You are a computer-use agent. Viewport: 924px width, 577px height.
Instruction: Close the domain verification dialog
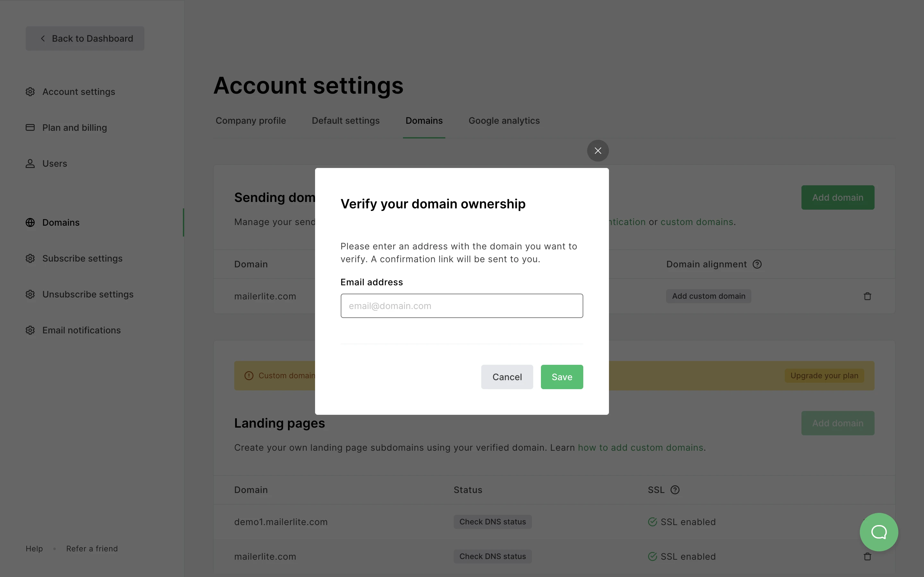pos(597,151)
